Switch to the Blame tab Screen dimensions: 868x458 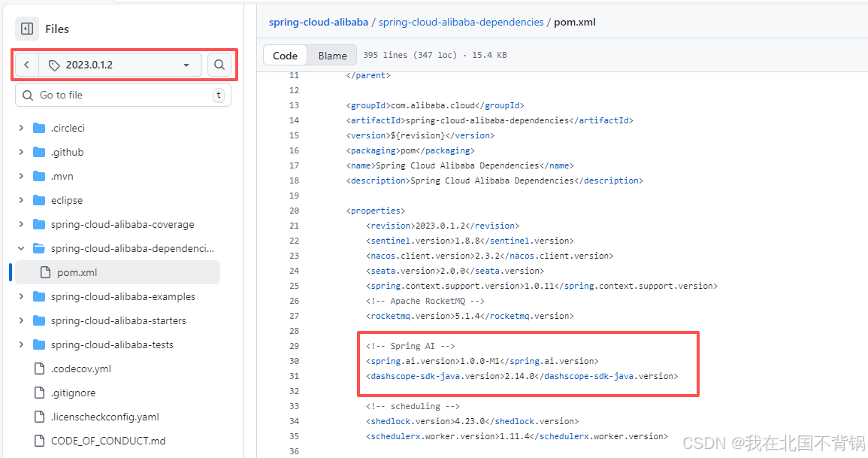tap(332, 56)
